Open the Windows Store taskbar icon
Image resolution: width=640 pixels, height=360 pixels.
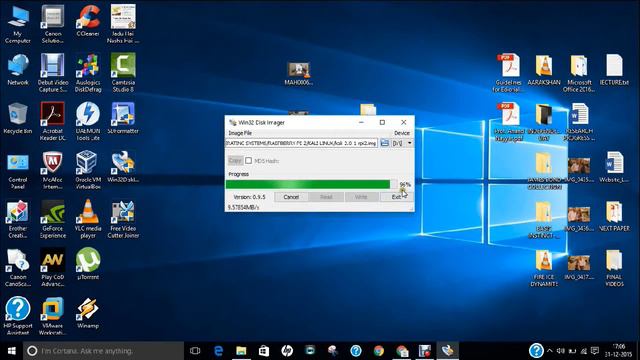coord(264,351)
